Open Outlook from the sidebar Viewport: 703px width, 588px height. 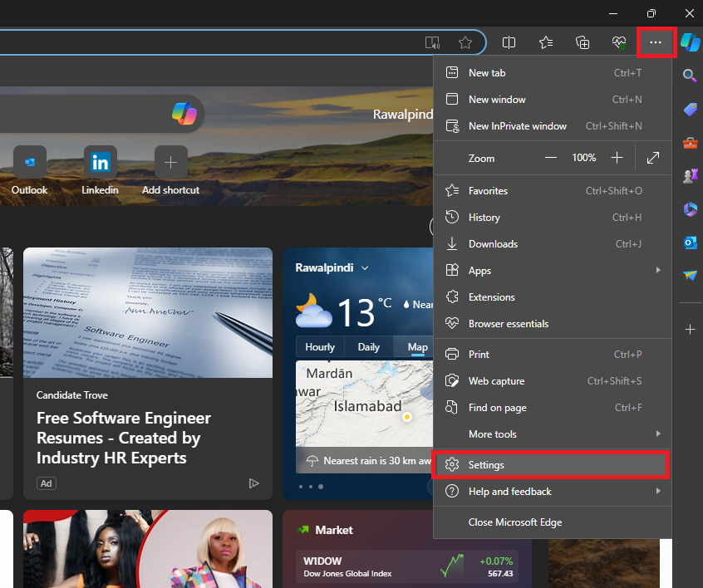point(690,243)
